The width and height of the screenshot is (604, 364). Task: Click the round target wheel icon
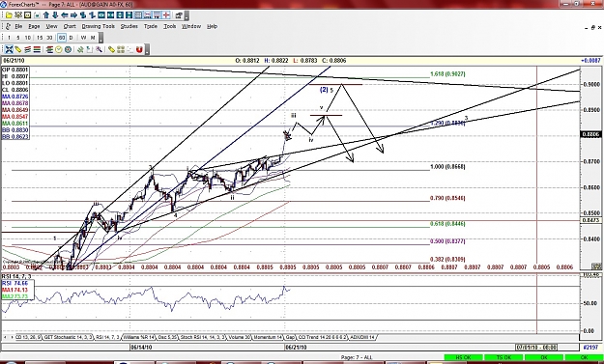[x=69, y=49]
